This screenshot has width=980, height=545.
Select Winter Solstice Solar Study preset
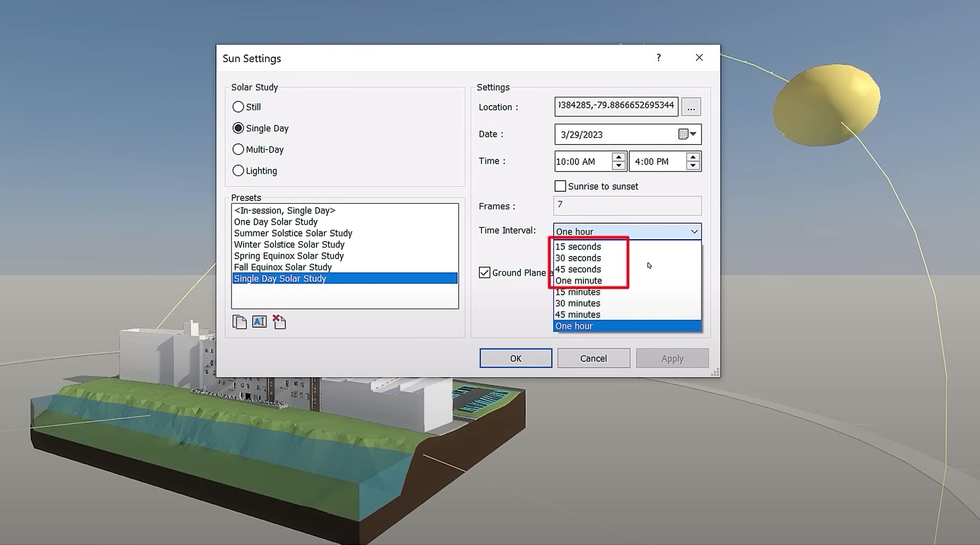pyautogui.click(x=289, y=244)
